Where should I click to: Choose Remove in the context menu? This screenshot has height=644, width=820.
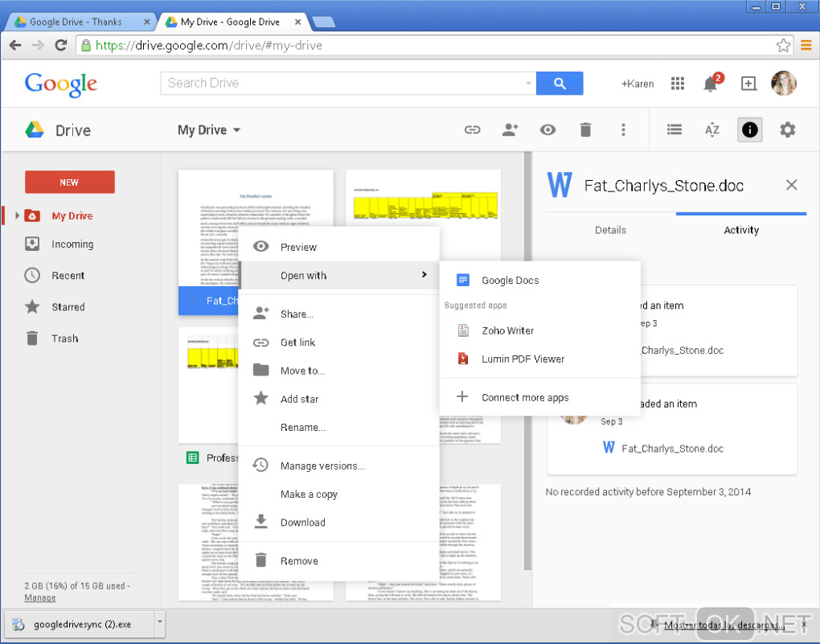tap(339, 561)
